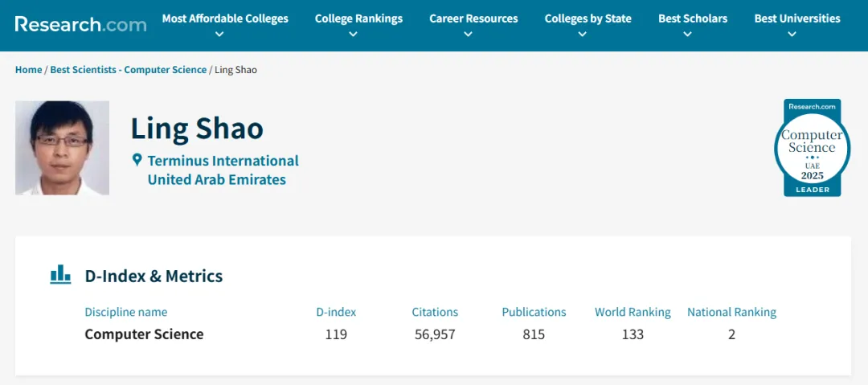Viewport: 868px width, 385px height.
Task: Expand the Career Resources chevron arrow
Action: point(469,35)
